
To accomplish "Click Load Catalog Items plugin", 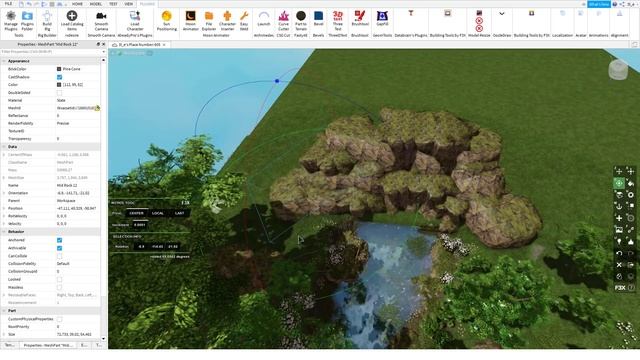I will (x=72, y=20).
